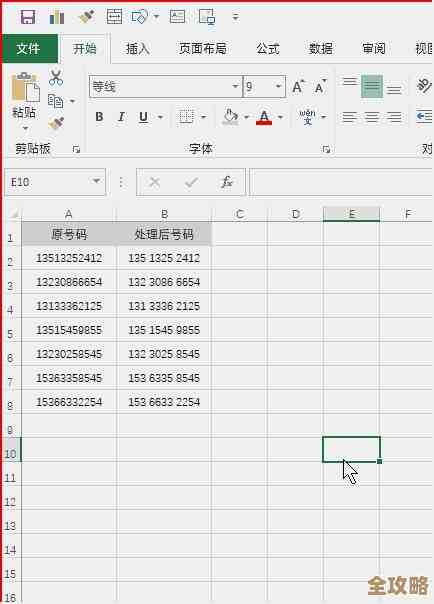Image resolution: width=434 pixels, height=604 pixels.
Task: Toggle Bold formatting
Action: [x=99, y=116]
